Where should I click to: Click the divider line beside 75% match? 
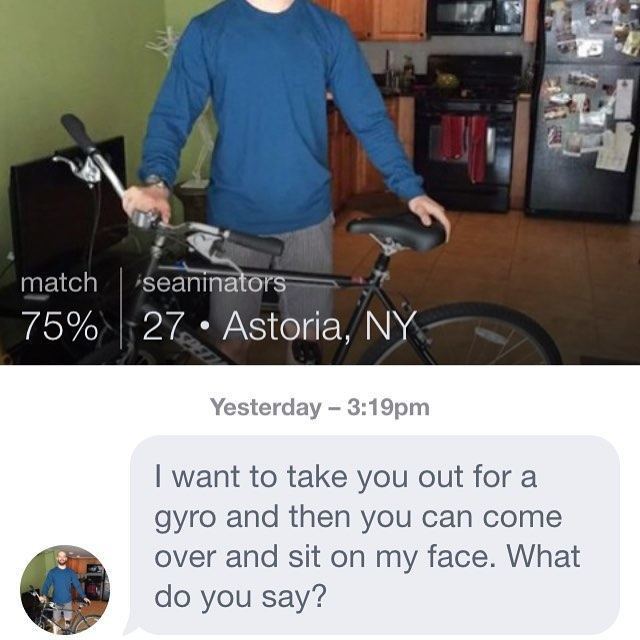(x=121, y=308)
